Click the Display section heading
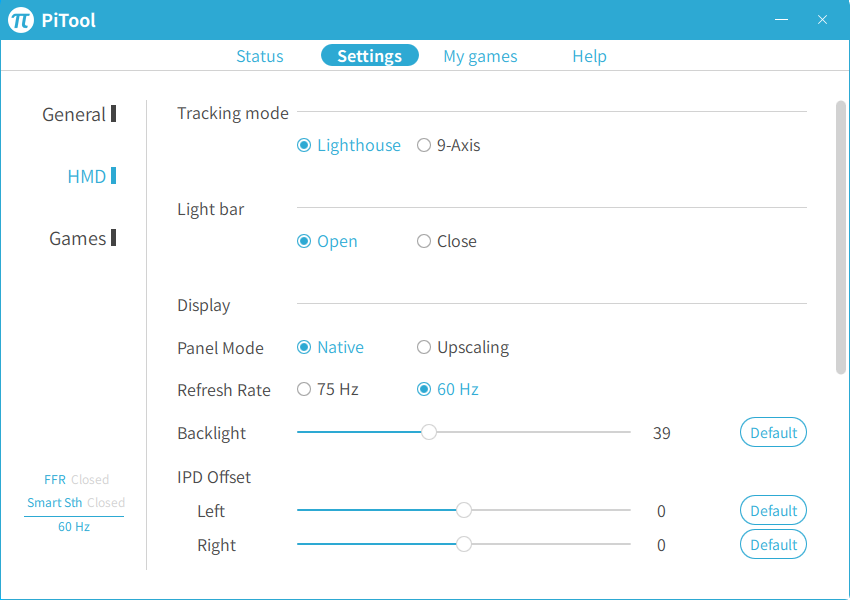Image resolution: width=850 pixels, height=600 pixels. (x=203, y=305)
